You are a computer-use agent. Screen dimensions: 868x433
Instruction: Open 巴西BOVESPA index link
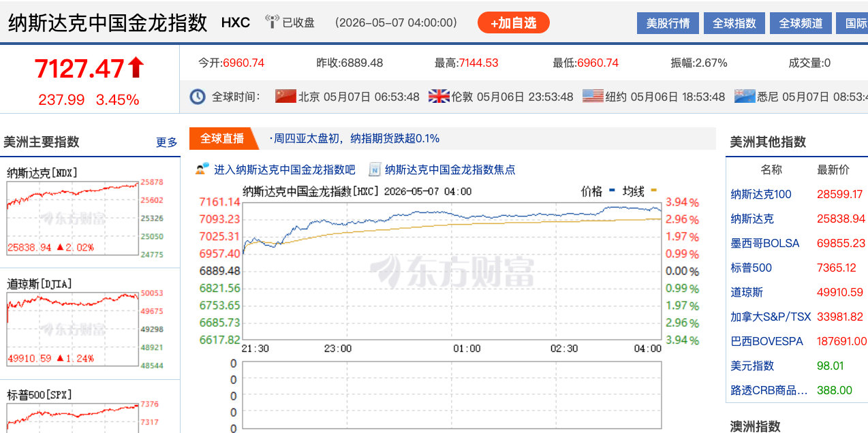[766, 341]
